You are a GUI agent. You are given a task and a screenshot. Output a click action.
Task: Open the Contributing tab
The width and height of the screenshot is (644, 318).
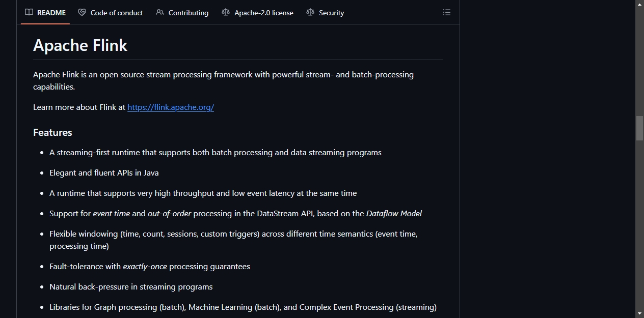[x=182, y=13]
